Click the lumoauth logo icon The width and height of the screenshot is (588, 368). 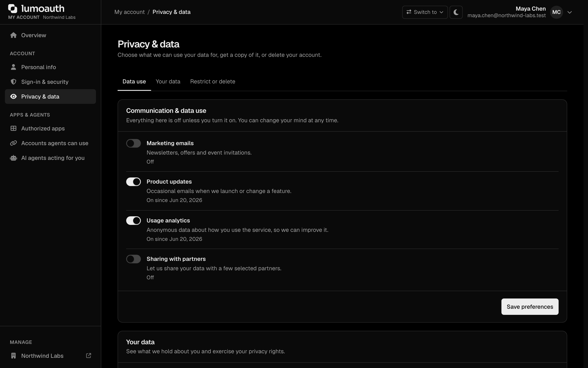[x=13, y=9]
